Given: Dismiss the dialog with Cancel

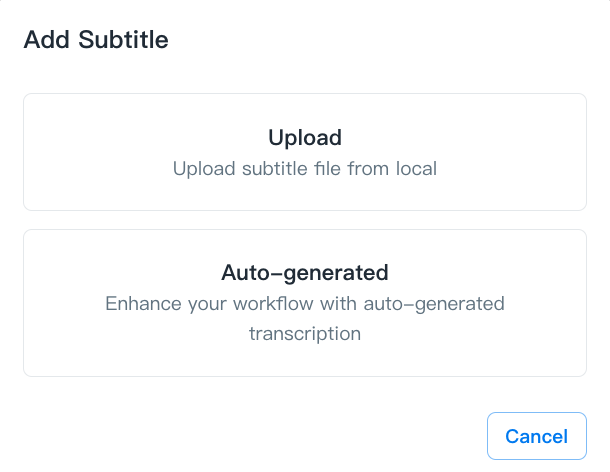Looking at the screenshot, I should coord(536,436).
